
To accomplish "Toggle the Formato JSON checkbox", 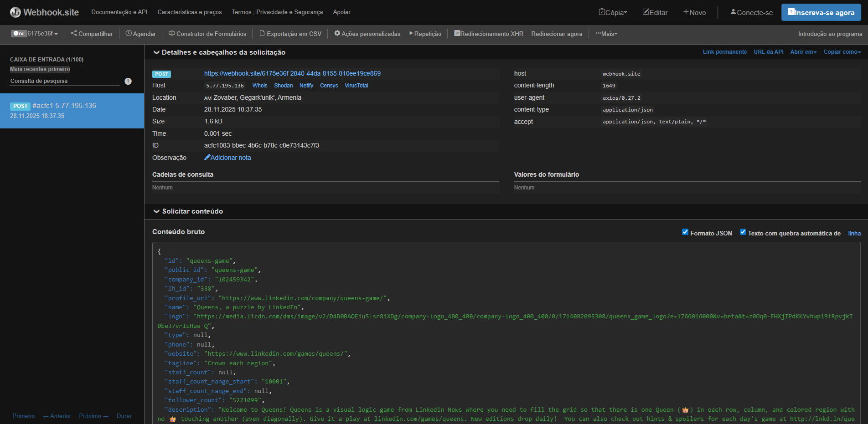I will (685, 232).
